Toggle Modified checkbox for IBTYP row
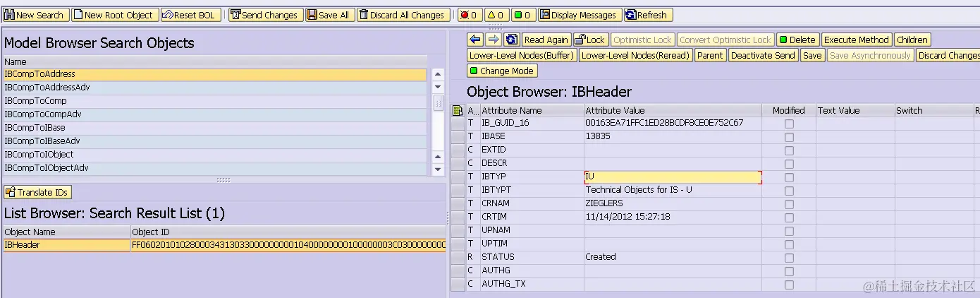The image size is (980, 298). 789,177
